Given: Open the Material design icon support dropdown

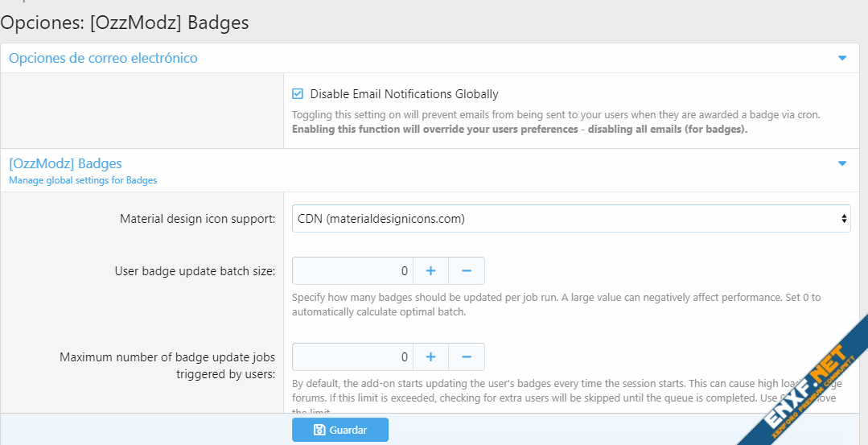Looking at the screenshot, I should 570,218.
